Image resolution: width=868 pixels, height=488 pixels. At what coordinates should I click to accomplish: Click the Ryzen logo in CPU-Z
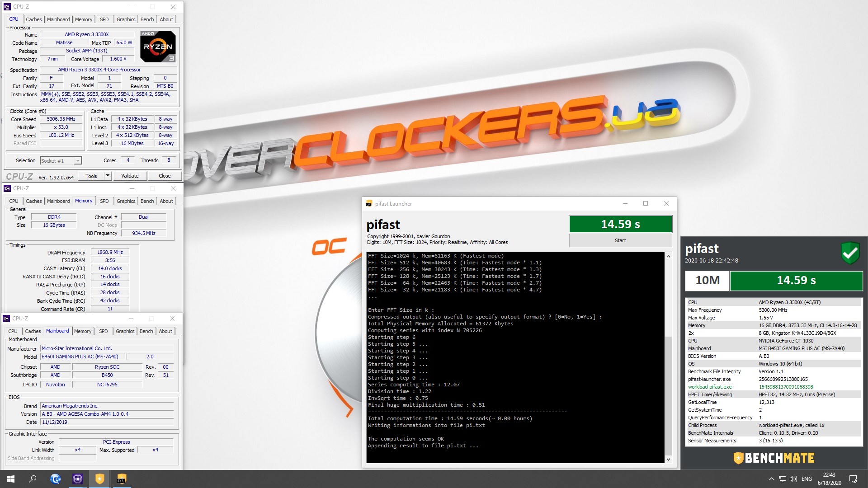[158, 47]
